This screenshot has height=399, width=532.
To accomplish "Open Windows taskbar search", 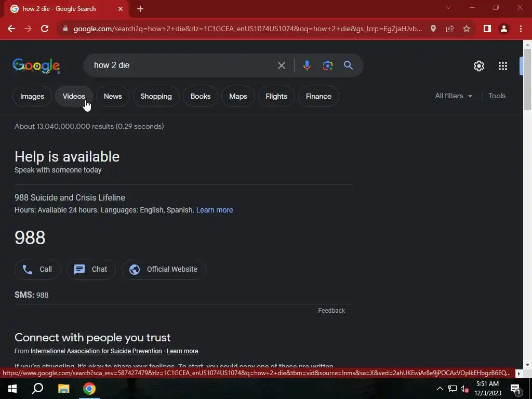I will point(37,389).
